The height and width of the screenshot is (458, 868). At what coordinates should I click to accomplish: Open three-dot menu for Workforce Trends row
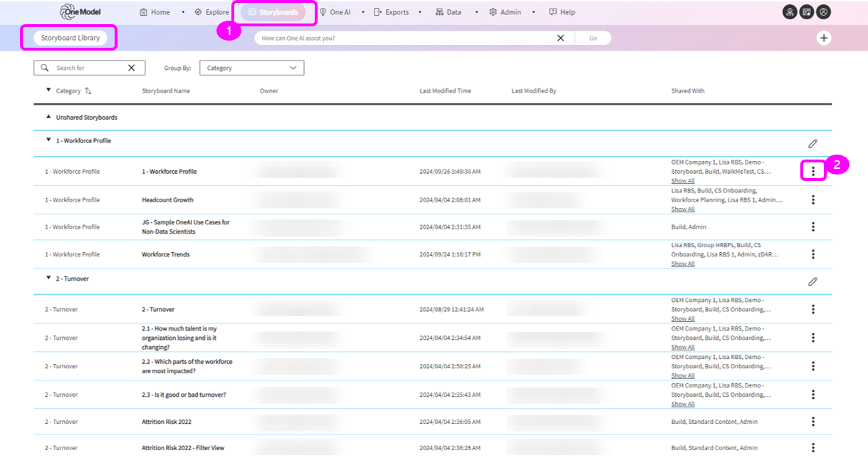coord(812,254)
